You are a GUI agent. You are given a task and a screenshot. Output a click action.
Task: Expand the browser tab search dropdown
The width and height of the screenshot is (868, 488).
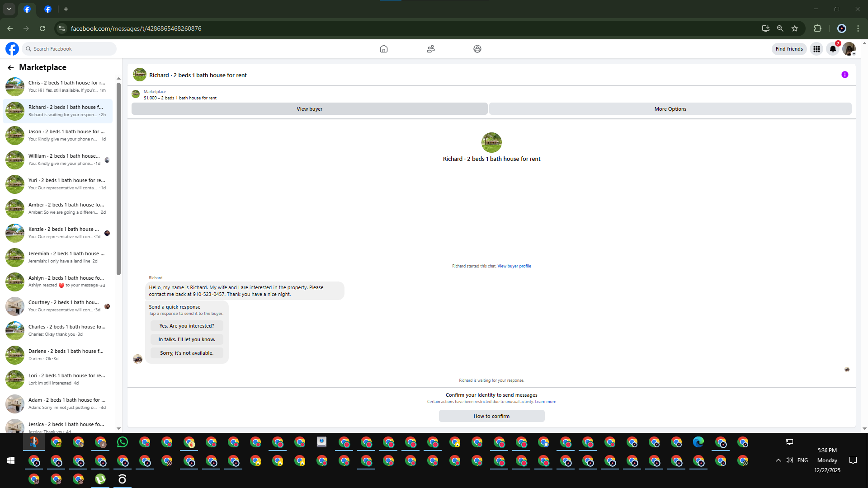pos(9,9)
